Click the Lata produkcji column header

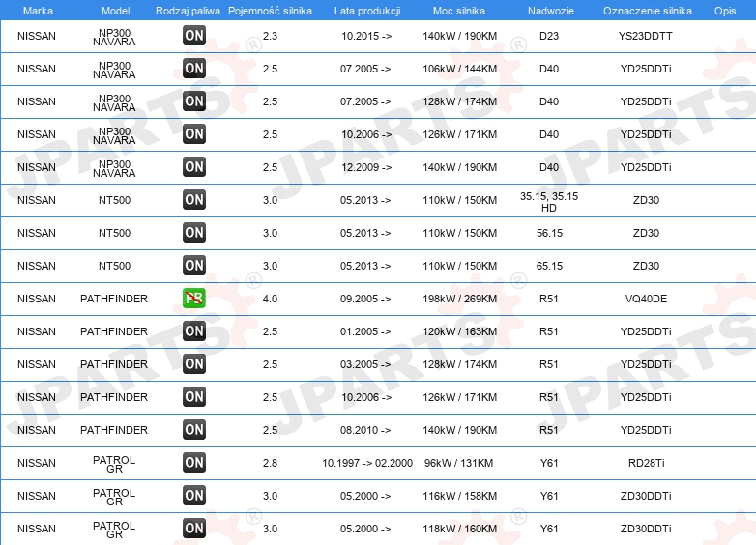tap(367, 11)
